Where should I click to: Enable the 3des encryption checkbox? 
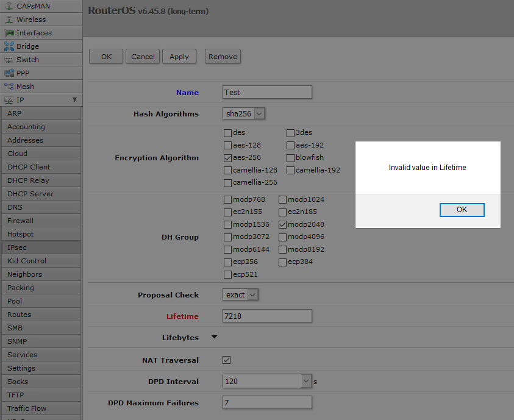(290, 133)
